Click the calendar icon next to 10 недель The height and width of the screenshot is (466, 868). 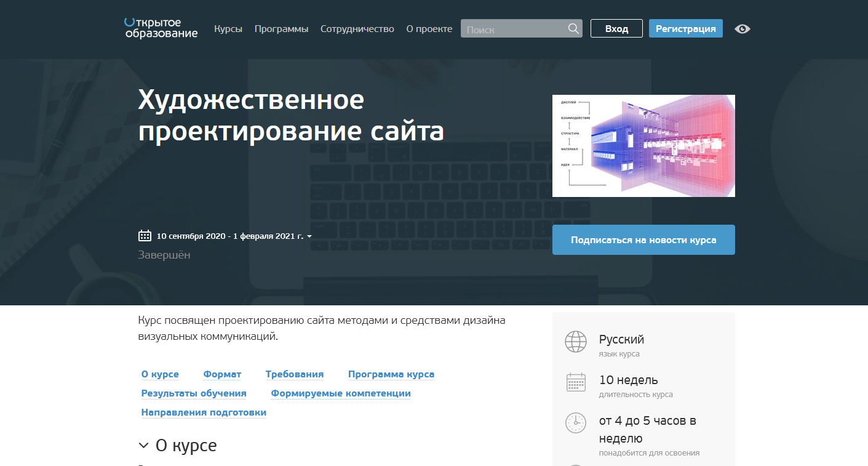pos(576,382)
